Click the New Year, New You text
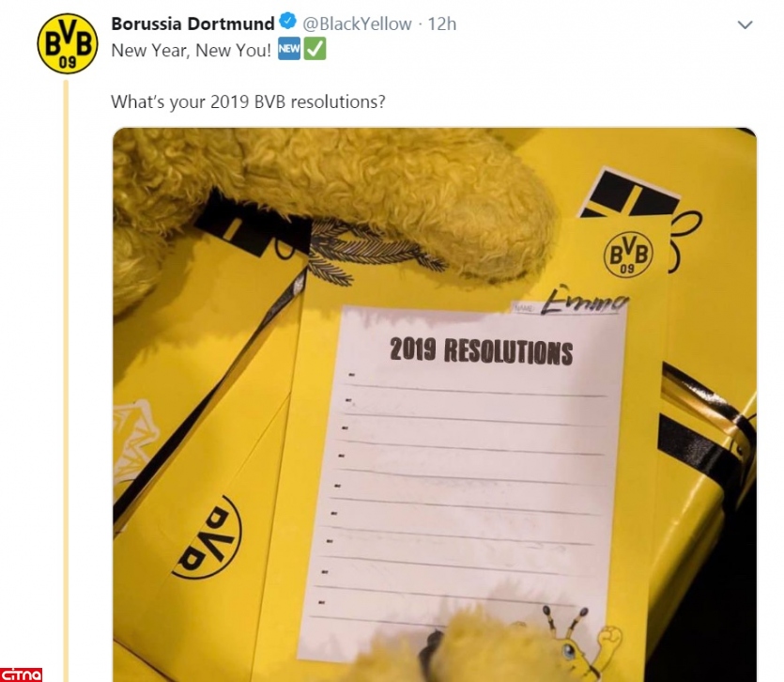 [x=191, y=50]
